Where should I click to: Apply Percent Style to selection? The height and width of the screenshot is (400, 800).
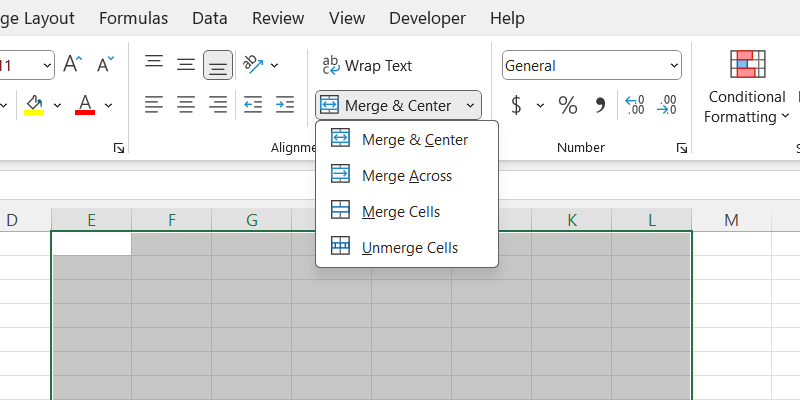click(x=567, y=105)
